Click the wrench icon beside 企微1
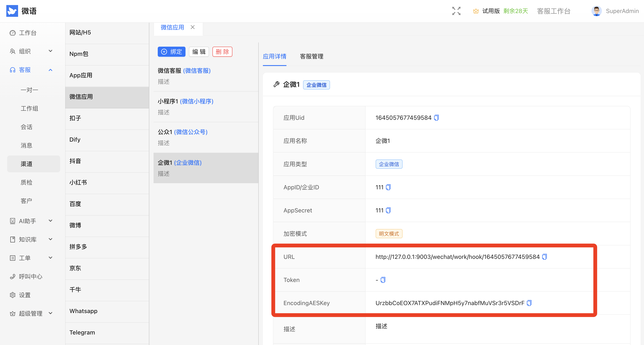This screenshot has height=345, width=644. coord(276,84)
